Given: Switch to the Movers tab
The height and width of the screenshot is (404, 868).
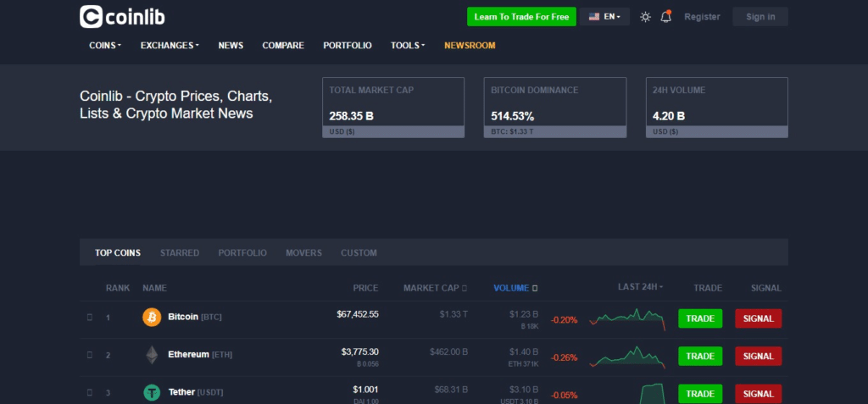Looking at the screenshot, I should click(303, 252).
